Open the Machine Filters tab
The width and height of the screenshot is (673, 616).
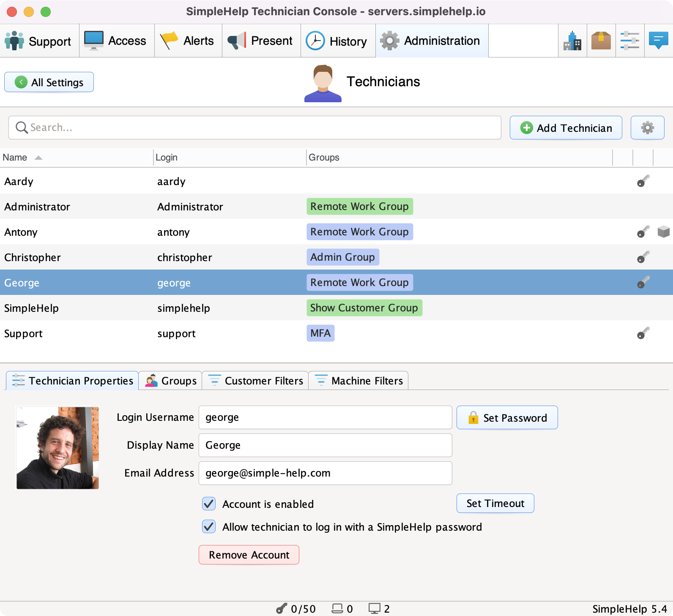tap(358, 381)
